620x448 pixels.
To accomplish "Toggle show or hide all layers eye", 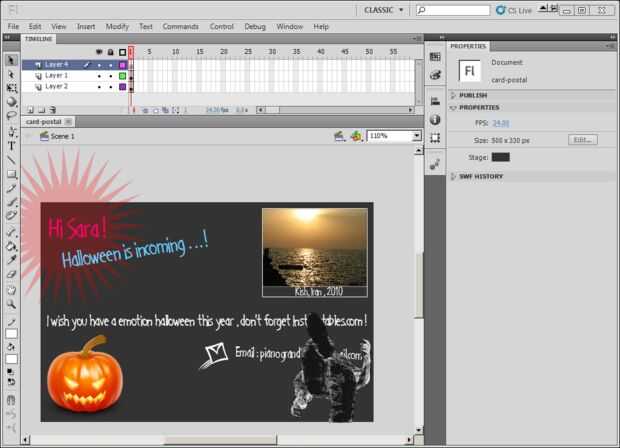I will (99, 52).
